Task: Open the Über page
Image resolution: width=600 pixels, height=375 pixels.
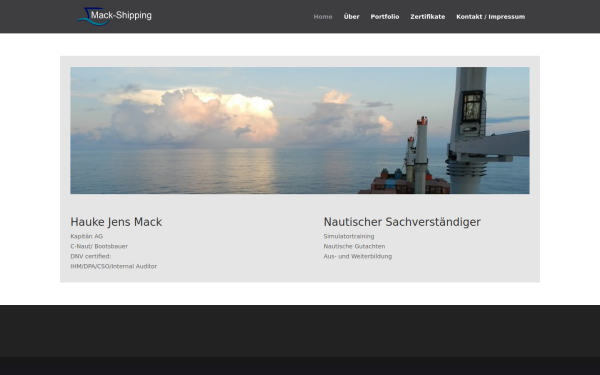Action: 351,17
